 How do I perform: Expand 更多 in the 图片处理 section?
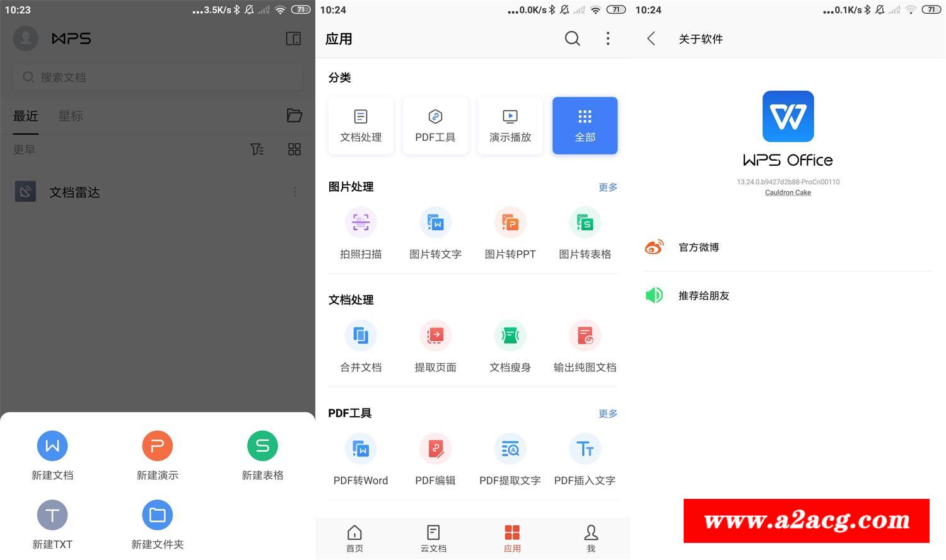coord(607,187)
